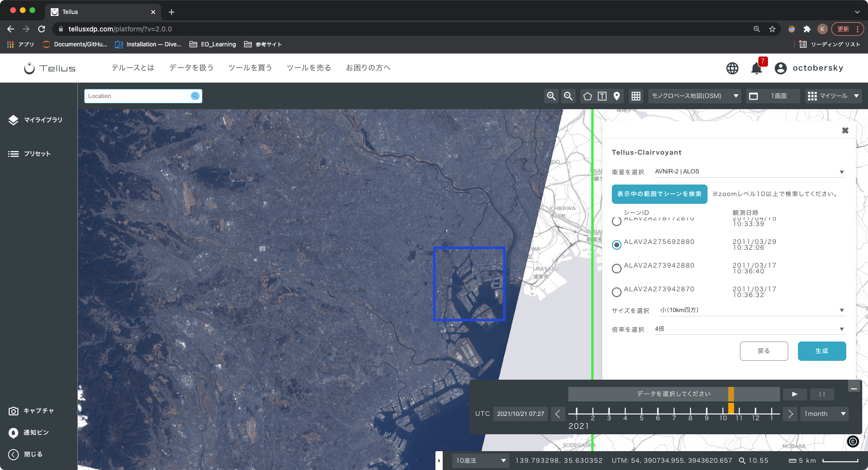Play the timeline animation
The image size is (868, 470).
[x=795, y=394]
